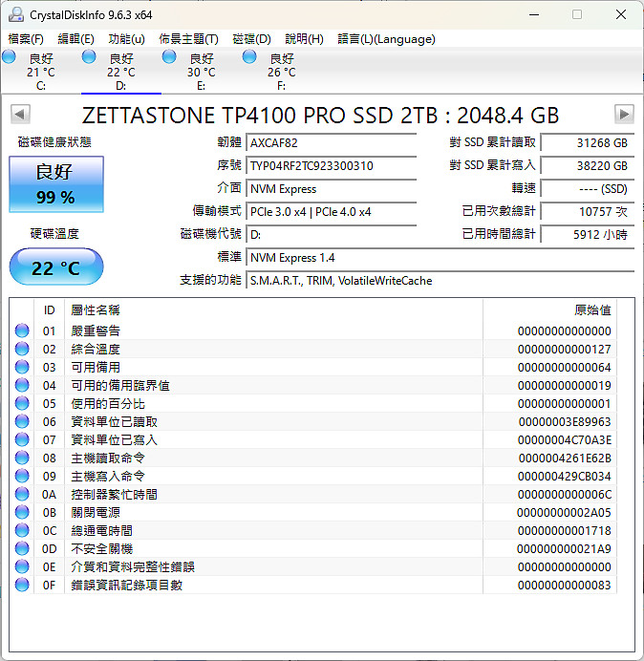Click power on count value 10757 次

coord(588,212)
